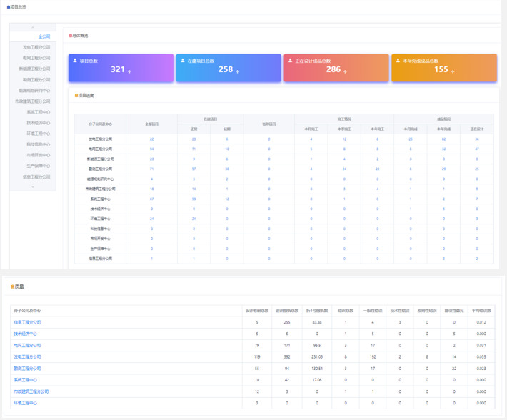Click the person icon on 正在设计成品总数 card
The height and width of the screenshot is (420, 507).
pyautogui.click(x=291, y=61)
